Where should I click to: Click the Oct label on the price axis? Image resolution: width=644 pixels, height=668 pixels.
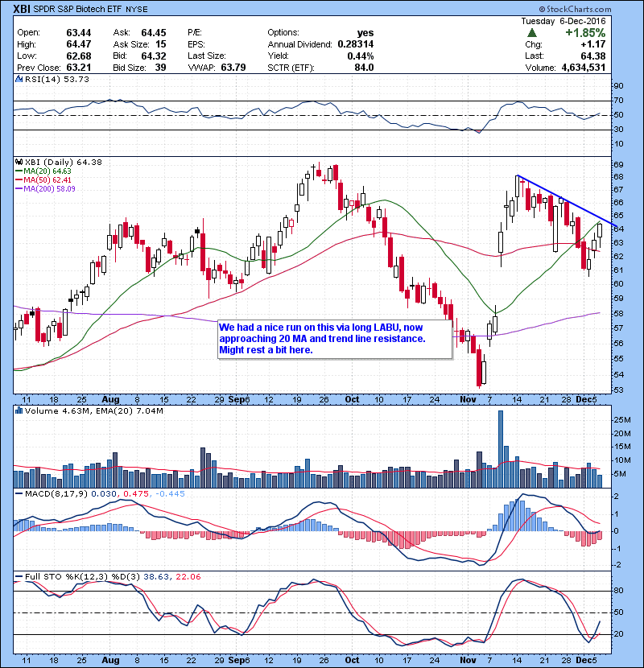tap(352, 400)
